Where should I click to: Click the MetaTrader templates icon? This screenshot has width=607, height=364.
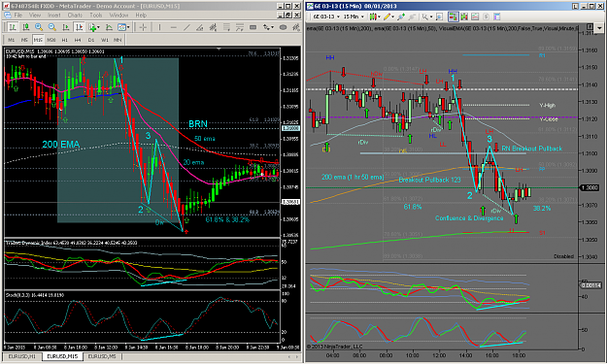point(121,27)
